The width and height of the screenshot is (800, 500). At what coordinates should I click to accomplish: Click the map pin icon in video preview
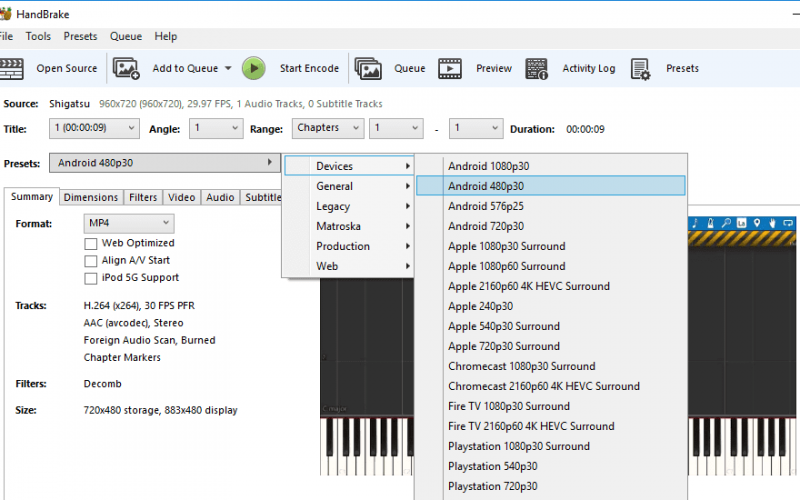coord(757,223)
